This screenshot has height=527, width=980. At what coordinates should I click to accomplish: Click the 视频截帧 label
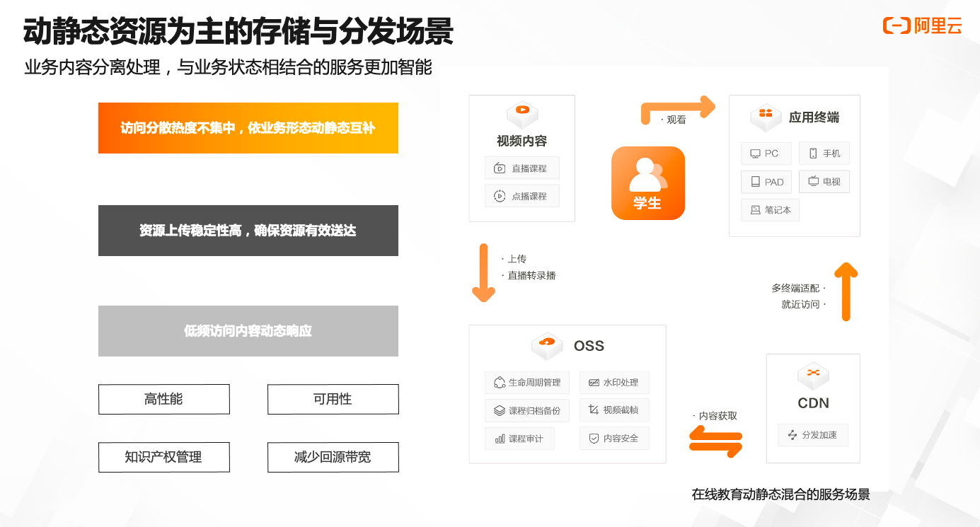(621, 410)
